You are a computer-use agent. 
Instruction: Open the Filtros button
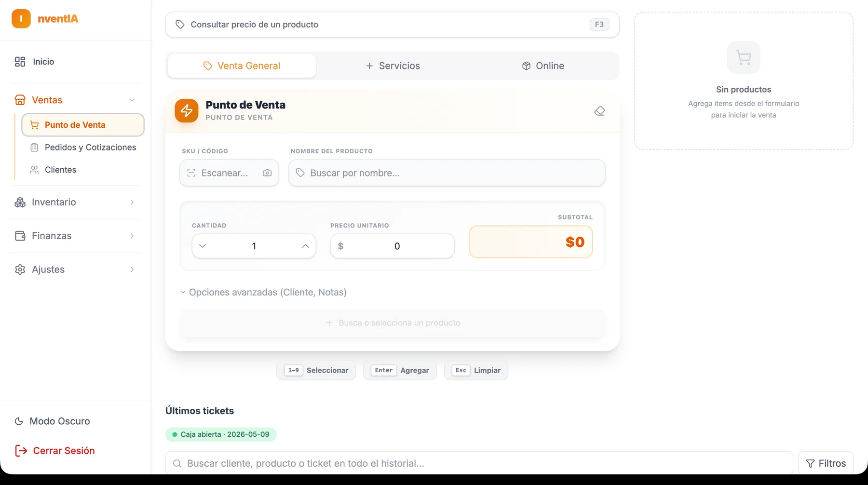pos(826,463)
